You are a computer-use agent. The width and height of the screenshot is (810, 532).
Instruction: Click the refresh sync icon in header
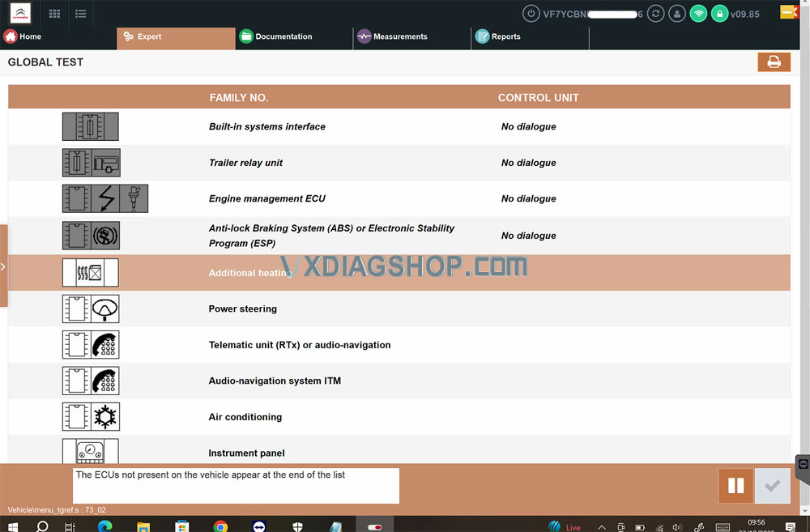(657, 14)
